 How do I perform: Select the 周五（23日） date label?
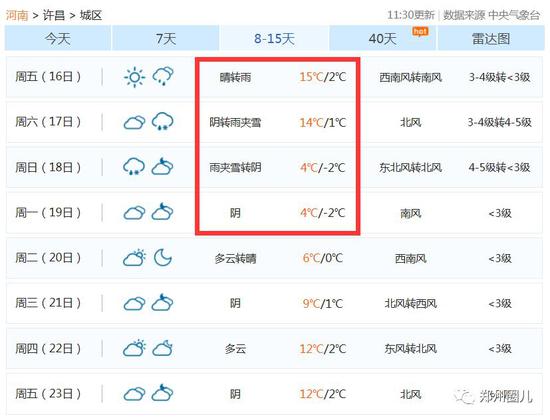[48, 393]
